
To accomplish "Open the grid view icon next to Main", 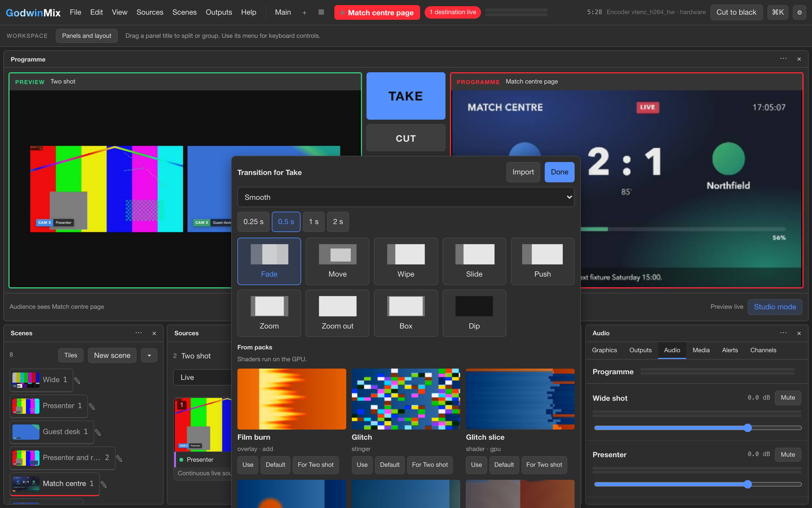I will pyautogui.click(x=321, y=12).
